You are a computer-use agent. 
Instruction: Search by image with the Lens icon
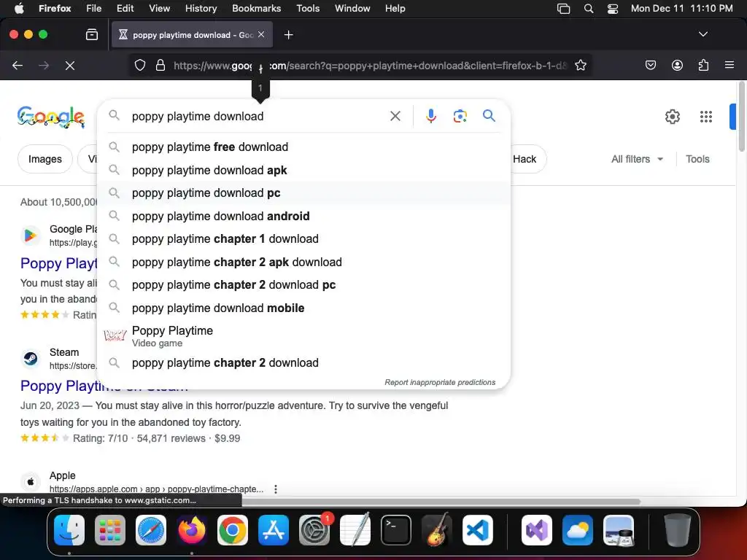click(x=460, y=116)
